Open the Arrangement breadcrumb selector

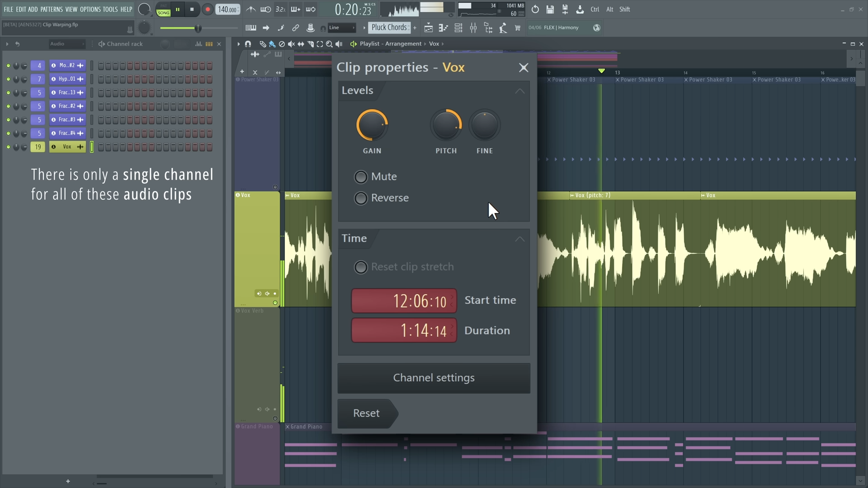tap(403, 44)
